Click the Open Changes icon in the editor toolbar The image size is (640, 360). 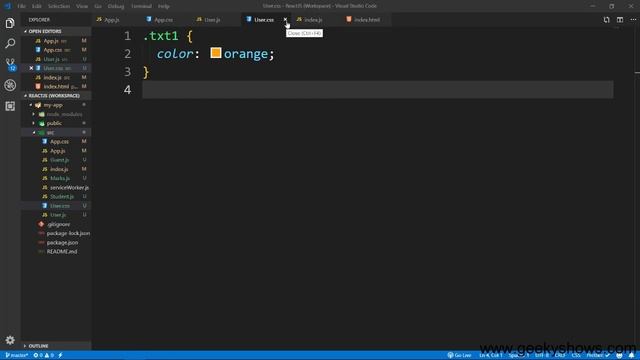coord(607,20)
